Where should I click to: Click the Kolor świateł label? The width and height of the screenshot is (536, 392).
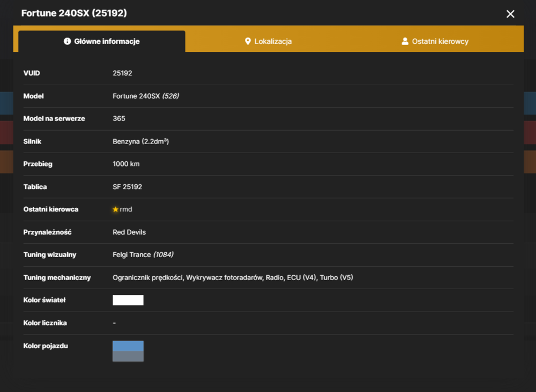[x=44, y=300]
